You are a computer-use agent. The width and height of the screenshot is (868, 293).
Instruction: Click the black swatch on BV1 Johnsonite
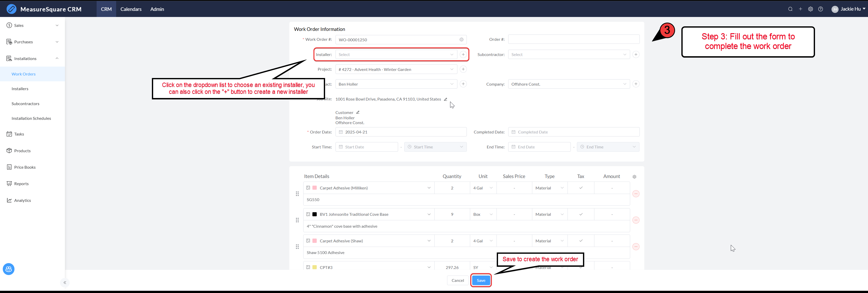click(314, 214)
